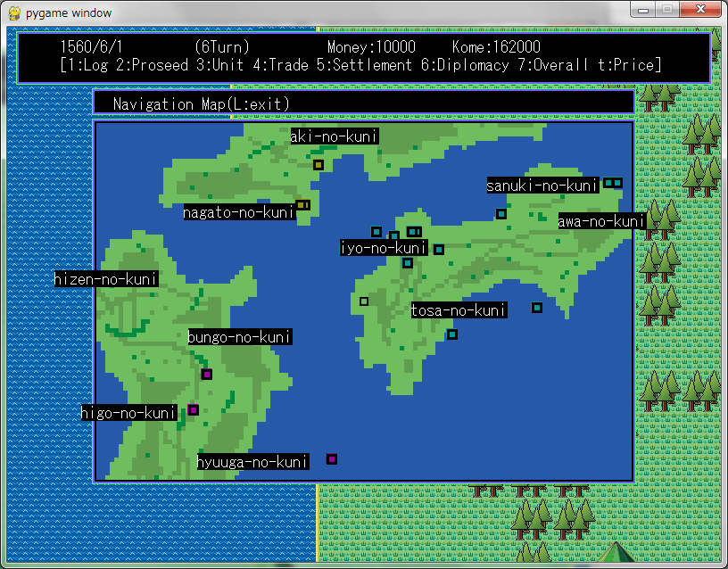Image resolution: width=728 pixels, height=569 pixels.
Task: Select the cyan marker directly beneath sanuki-no-kuni label
Action: [501, 214]
